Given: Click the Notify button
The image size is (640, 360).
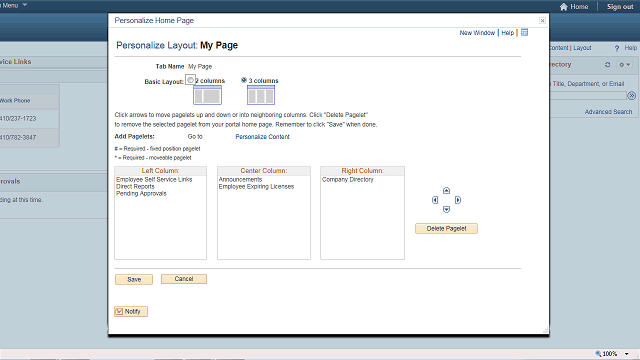Looking at the screenshot, I should 131,311.
